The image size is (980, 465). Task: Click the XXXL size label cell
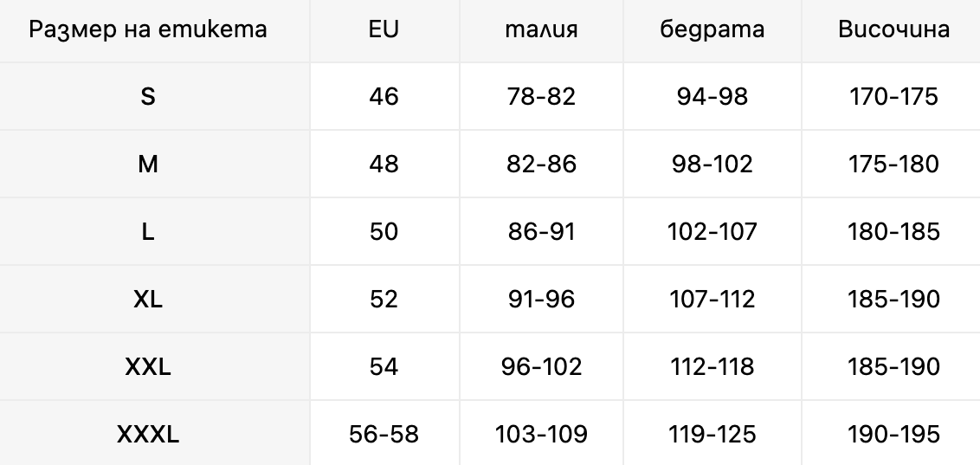click(148, 434)
